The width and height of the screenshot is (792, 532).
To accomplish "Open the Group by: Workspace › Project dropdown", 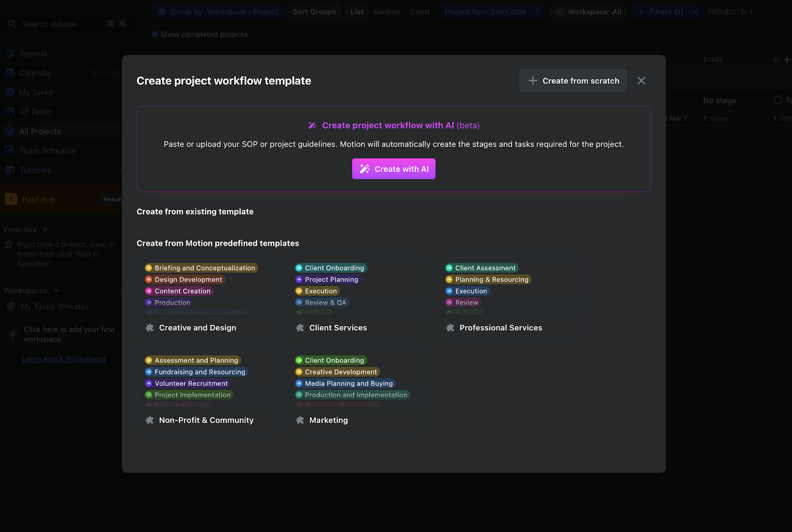I will coord(218,12).
